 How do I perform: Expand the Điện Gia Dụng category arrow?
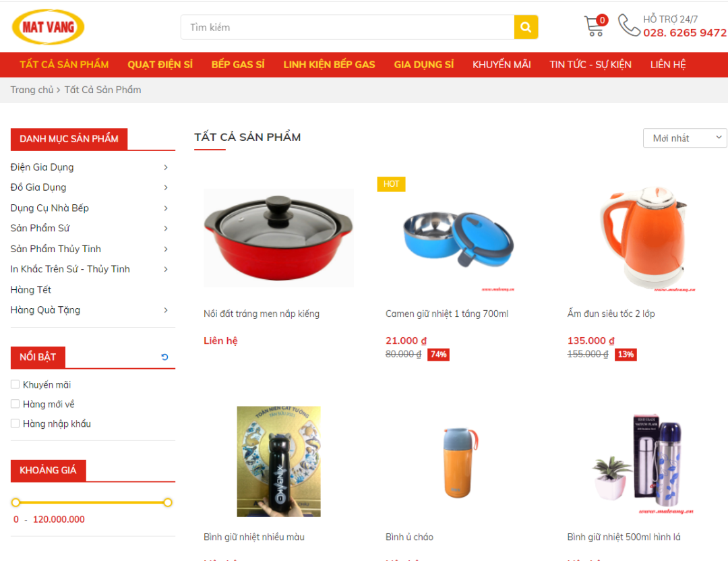point(166,167)
